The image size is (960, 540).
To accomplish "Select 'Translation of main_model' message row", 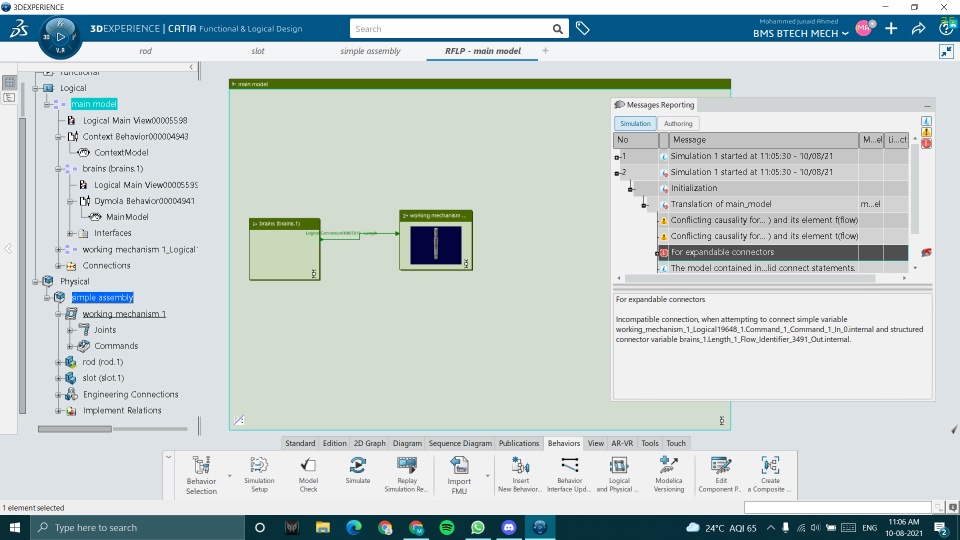I will tap(760, 204).
